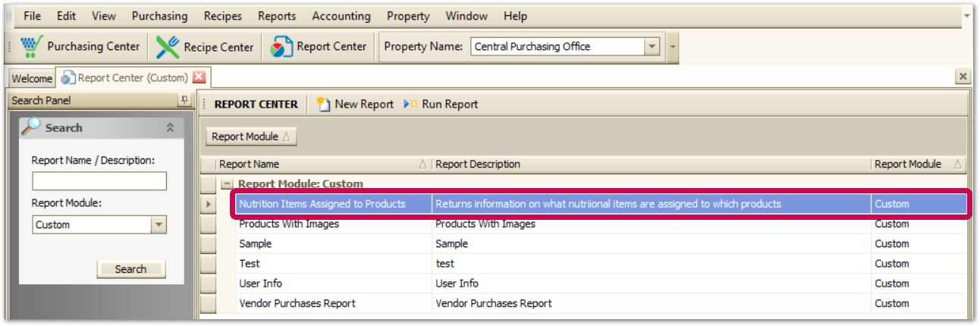Click the New Report button label

point(364,104)
